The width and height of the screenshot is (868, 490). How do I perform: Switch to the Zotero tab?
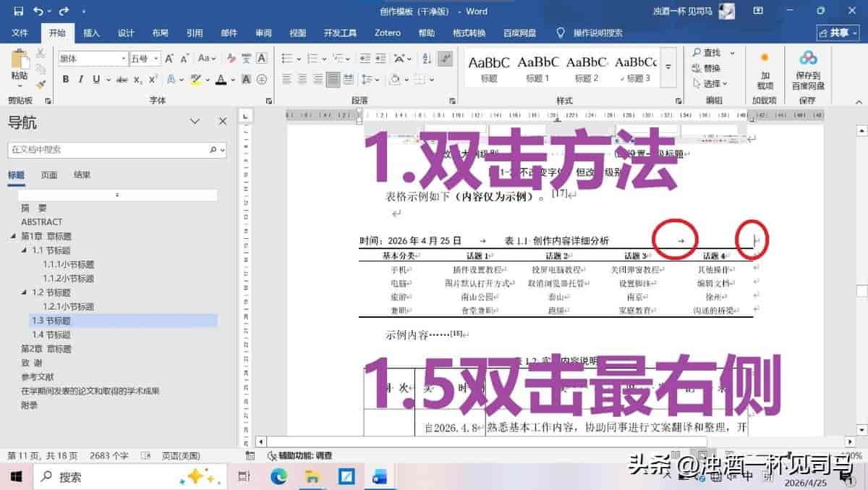point(387,33)
